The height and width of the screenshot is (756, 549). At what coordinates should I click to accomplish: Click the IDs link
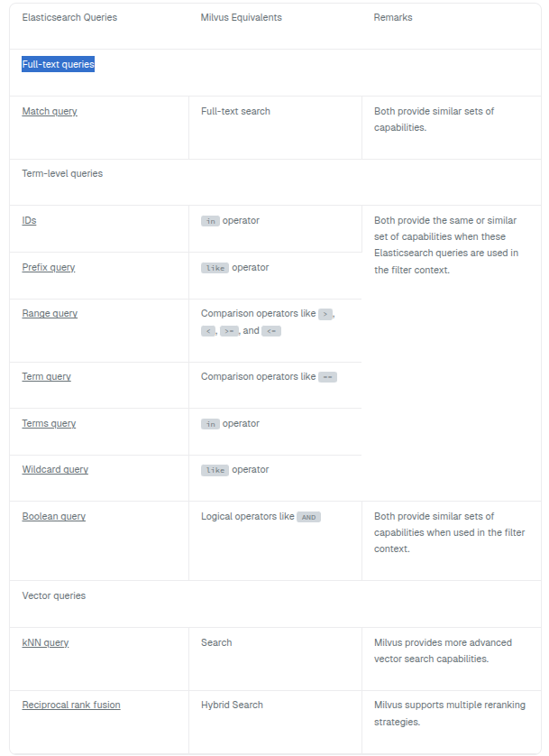coord(29,220)
